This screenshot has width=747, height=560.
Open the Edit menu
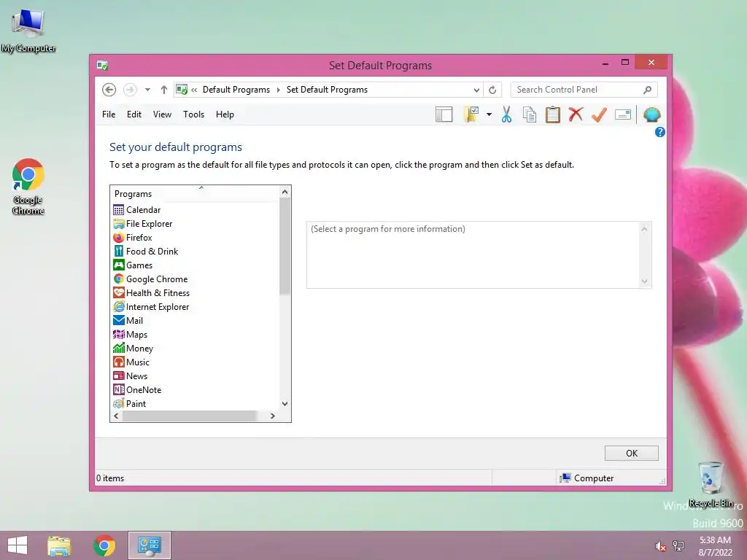pyautogui.click(x=134, y=114)
